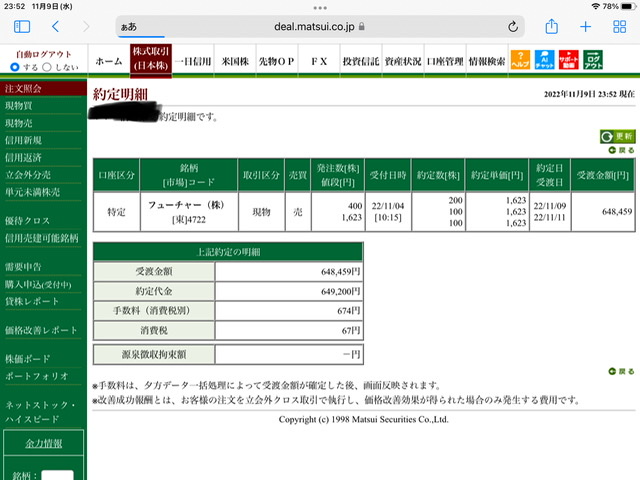Click 648,459 in 受渡金額 column
640x480 pixels.
617,211
